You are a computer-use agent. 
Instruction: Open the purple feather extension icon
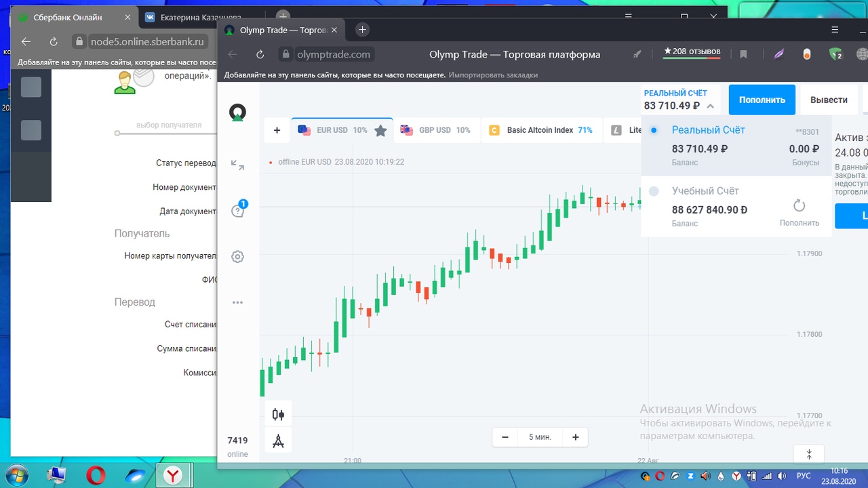click(779, 55)
